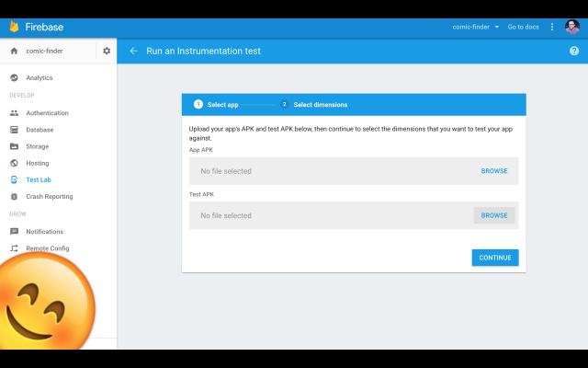Click the Remote Config icon
Viewport: 588px width, 368px height.
point(14,248)
